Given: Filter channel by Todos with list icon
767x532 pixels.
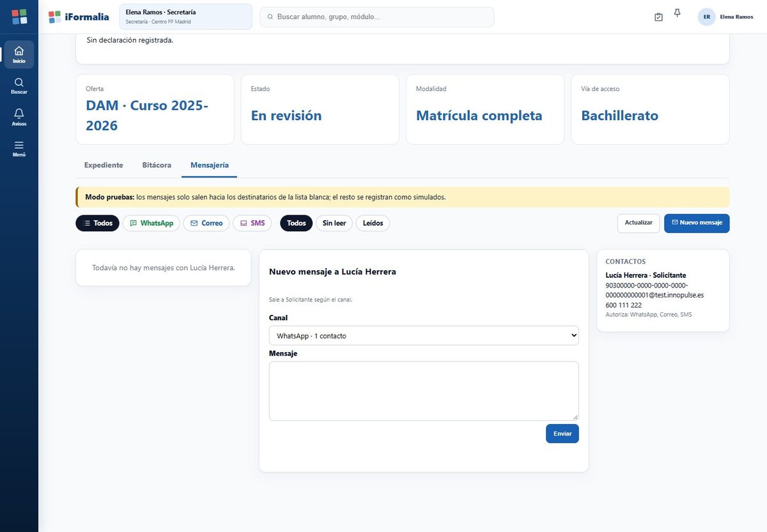Looking at the screenshot, I should (97, 223).
